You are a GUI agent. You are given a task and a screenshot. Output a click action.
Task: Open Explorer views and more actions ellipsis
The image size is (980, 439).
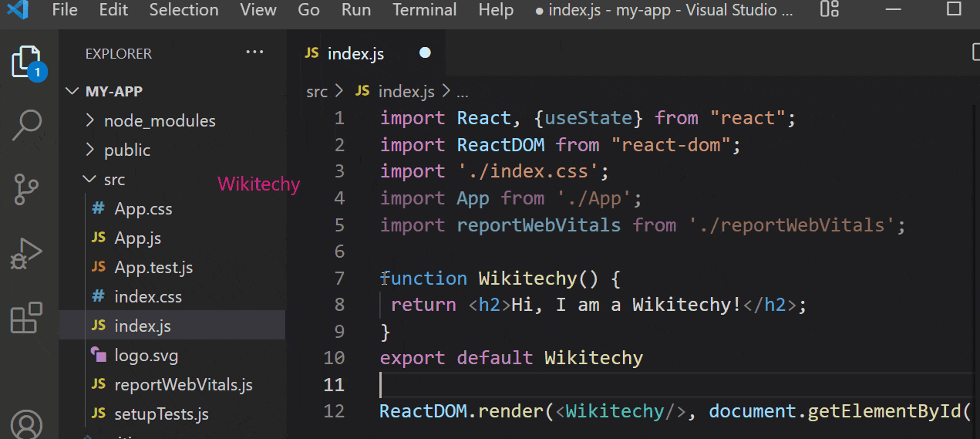point(254,52)
